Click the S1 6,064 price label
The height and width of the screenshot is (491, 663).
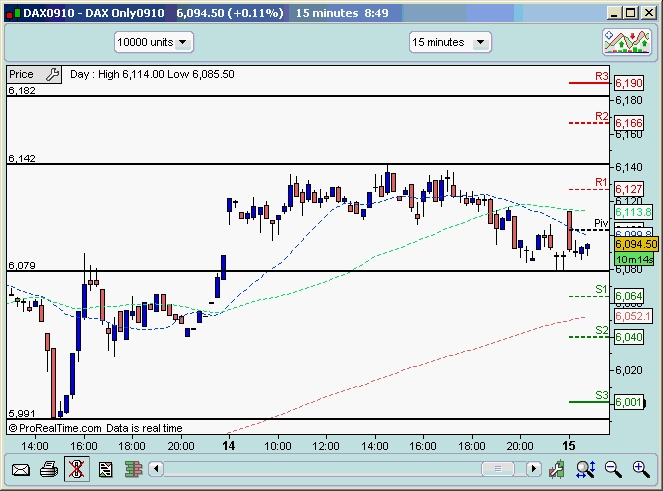(629, 296)
